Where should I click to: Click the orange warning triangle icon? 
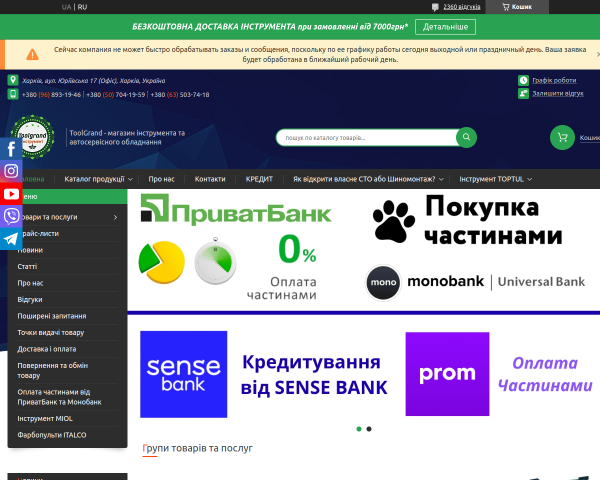click(33, 55)
